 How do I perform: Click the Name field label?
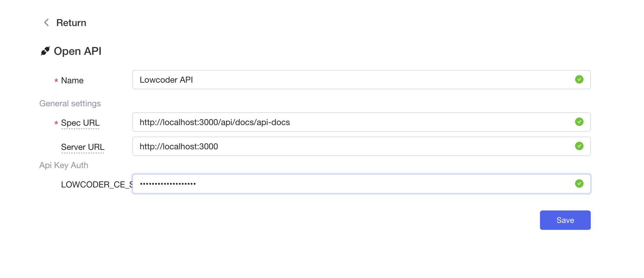pos(72,80)
